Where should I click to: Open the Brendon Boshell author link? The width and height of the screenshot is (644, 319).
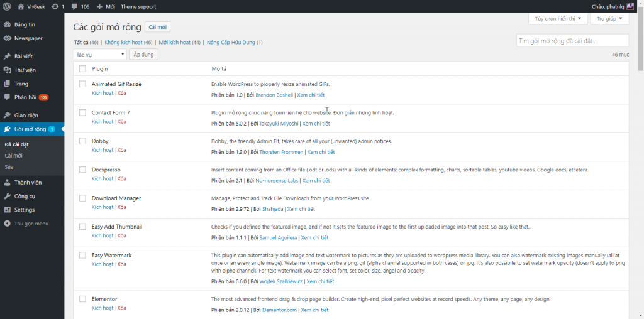pos(274,95)
